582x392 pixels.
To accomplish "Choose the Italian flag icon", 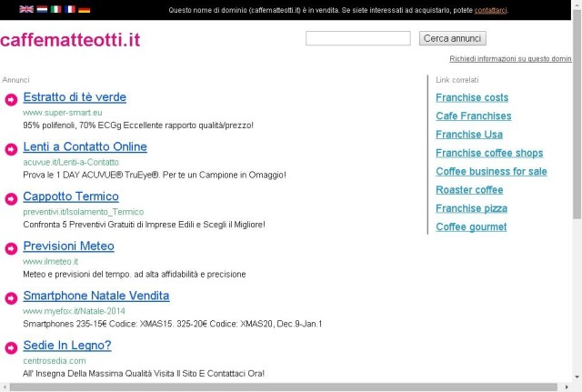I will [x=56, y=9].
